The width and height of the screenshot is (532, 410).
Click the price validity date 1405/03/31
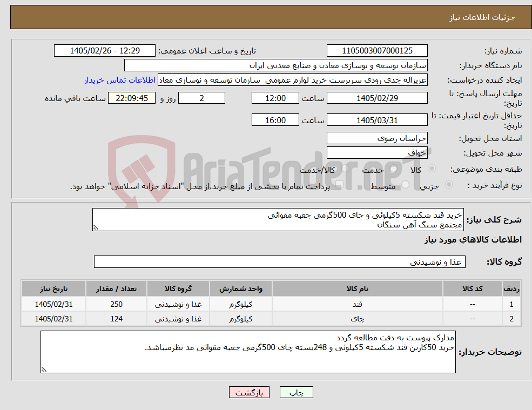point(377,120)
